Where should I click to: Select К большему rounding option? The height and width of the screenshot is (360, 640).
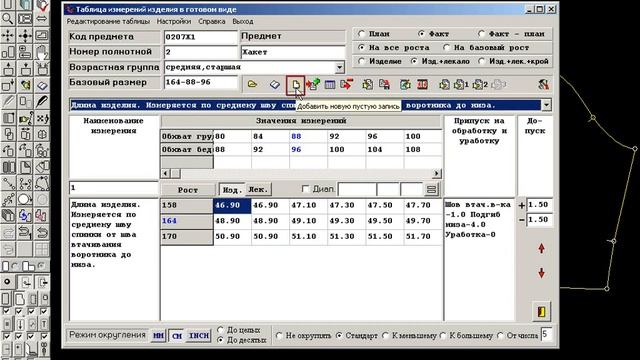(x=443, y=336)
